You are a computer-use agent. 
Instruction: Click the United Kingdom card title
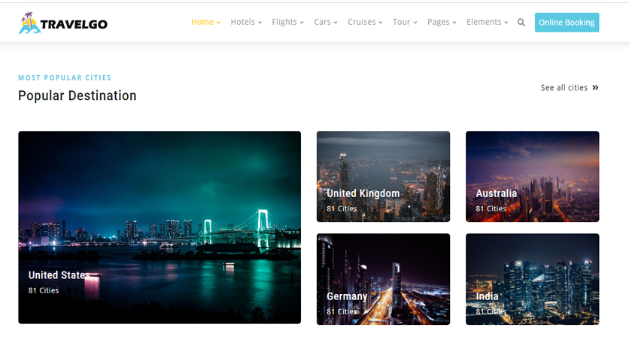pos(363,193)
